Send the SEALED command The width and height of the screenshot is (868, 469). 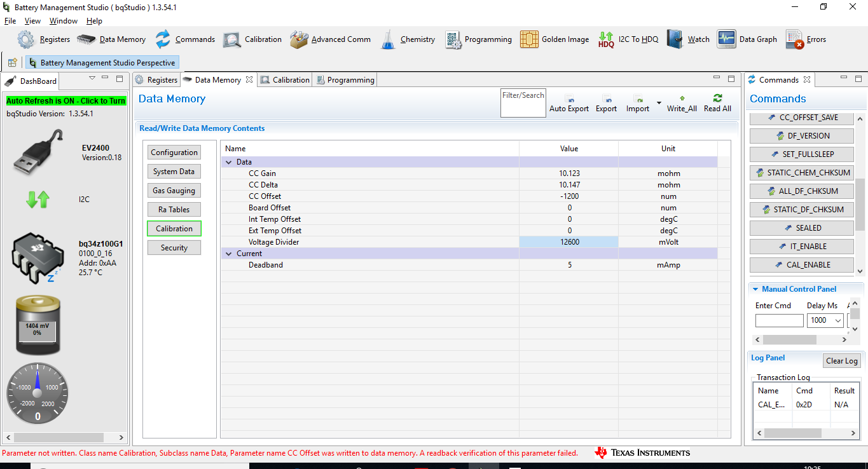(802, 228)
